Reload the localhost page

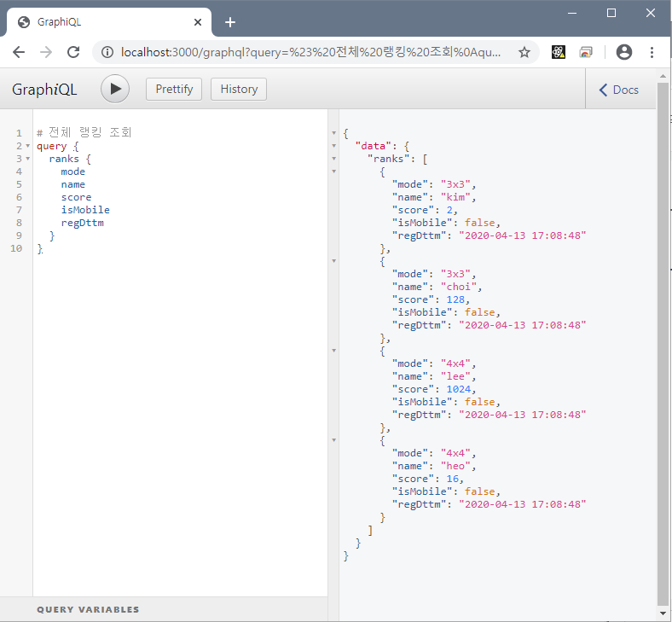point(73,52)
